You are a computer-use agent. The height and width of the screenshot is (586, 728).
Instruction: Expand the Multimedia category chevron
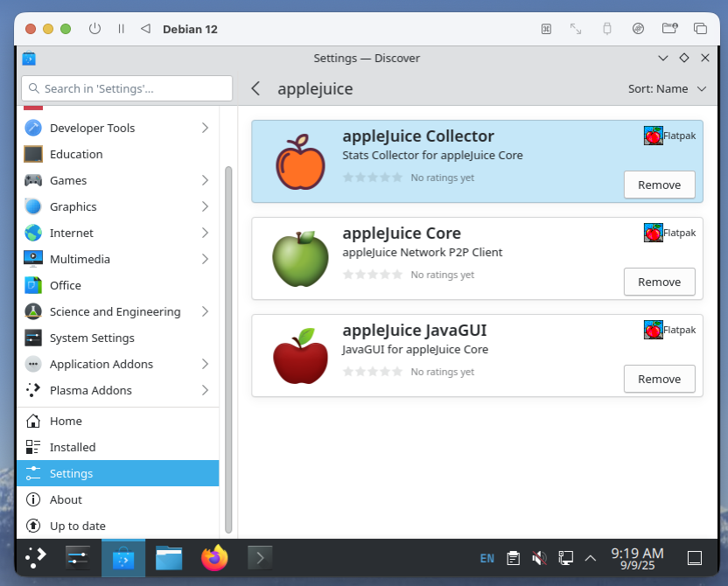(205, 259)
